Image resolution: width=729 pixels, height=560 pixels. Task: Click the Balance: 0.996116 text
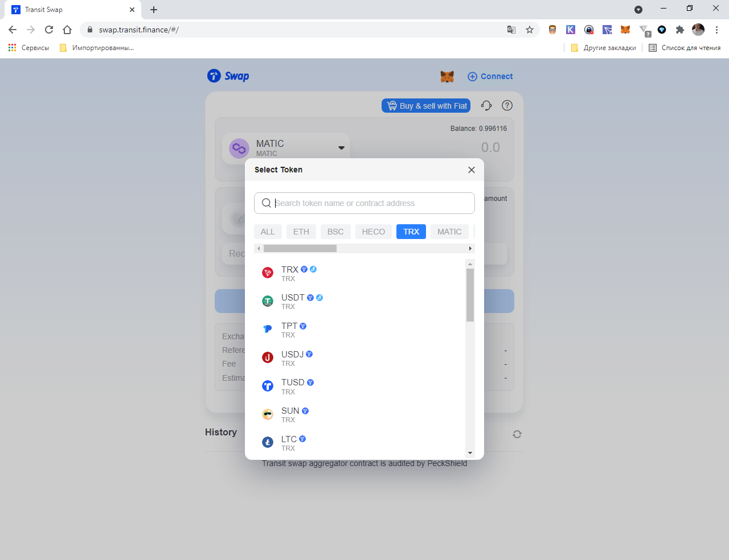point(478,129)
